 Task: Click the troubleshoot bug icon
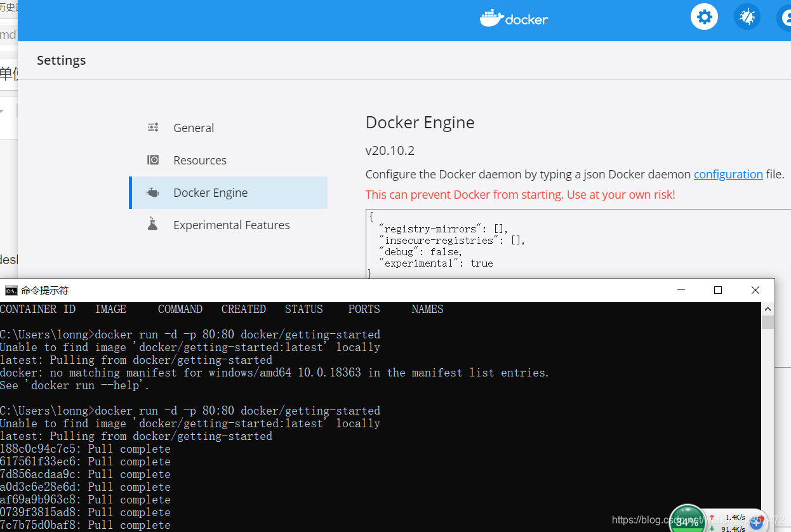click(747, 17)
